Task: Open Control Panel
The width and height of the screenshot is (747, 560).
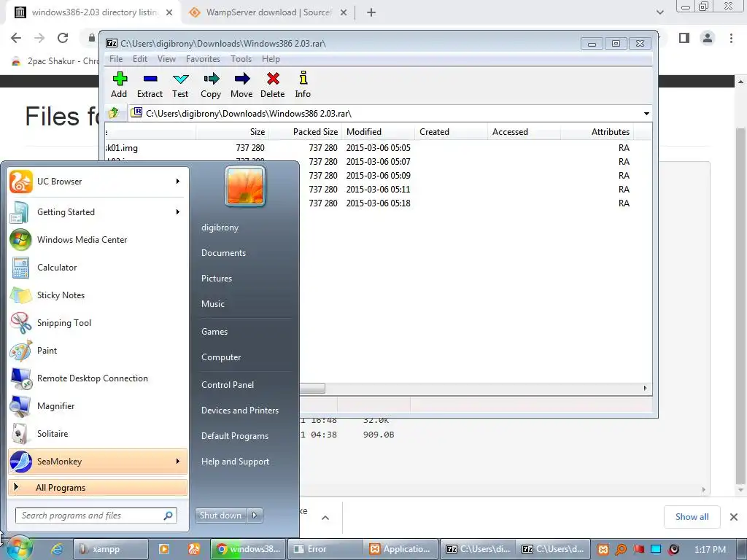Action: 228,385
